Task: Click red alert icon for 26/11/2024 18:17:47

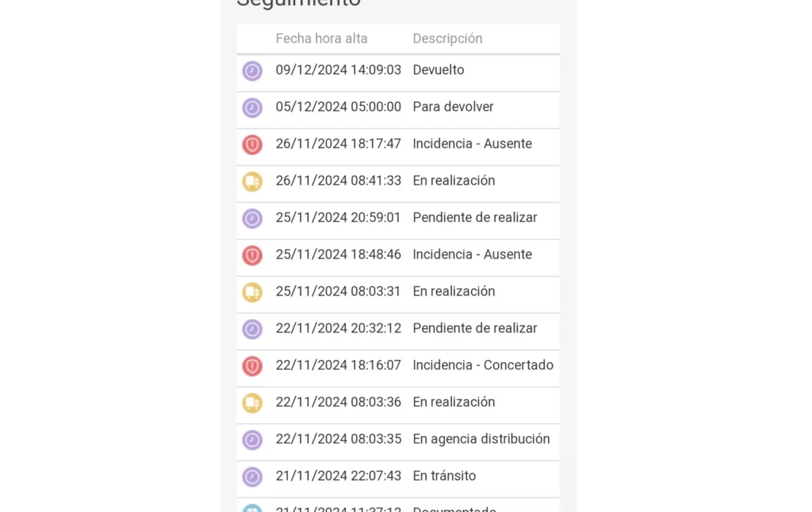Action: click(252, 145)
